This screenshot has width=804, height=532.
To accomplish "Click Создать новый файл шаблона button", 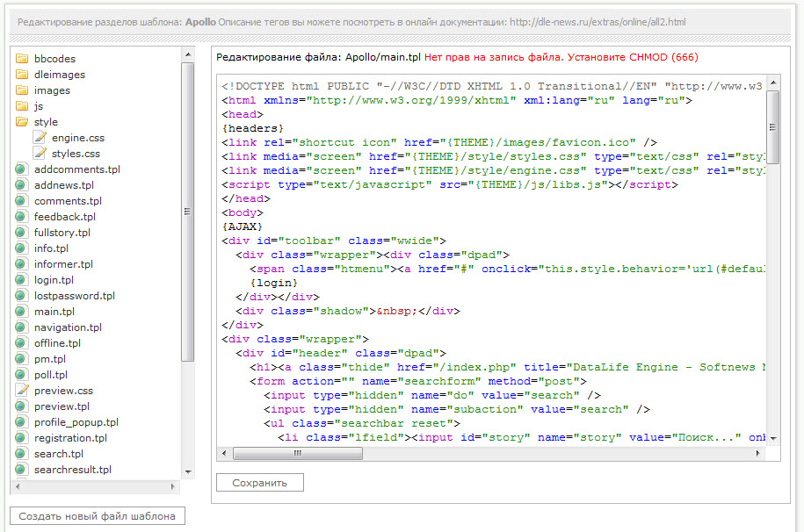I will point(98,516).
